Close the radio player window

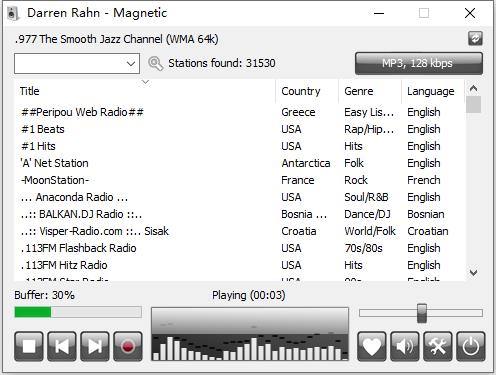(470, 13)
